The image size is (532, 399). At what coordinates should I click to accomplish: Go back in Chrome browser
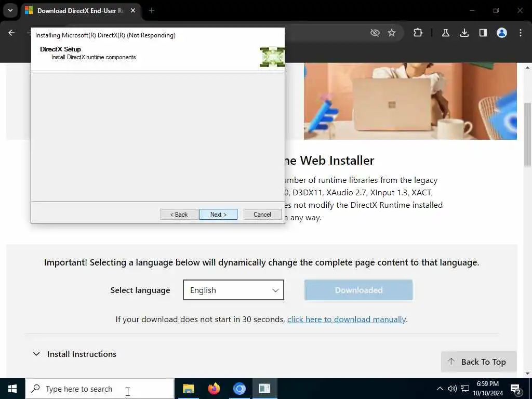click(x=11, y=33)
